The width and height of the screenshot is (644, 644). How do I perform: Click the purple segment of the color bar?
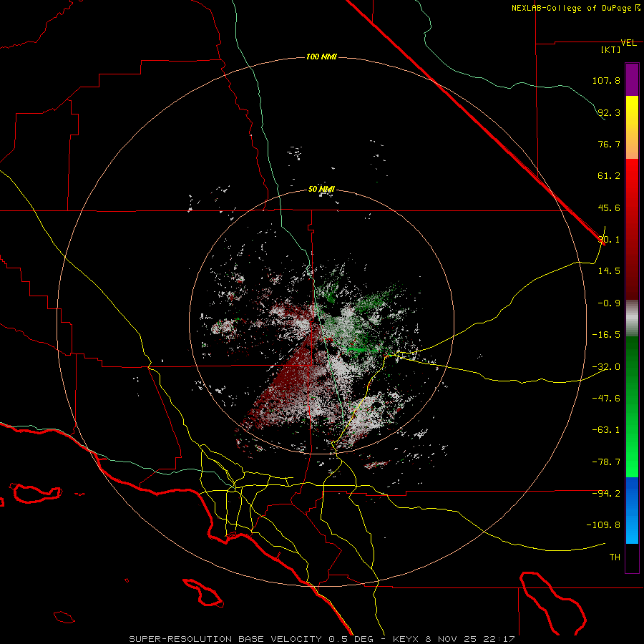(632, 80)
